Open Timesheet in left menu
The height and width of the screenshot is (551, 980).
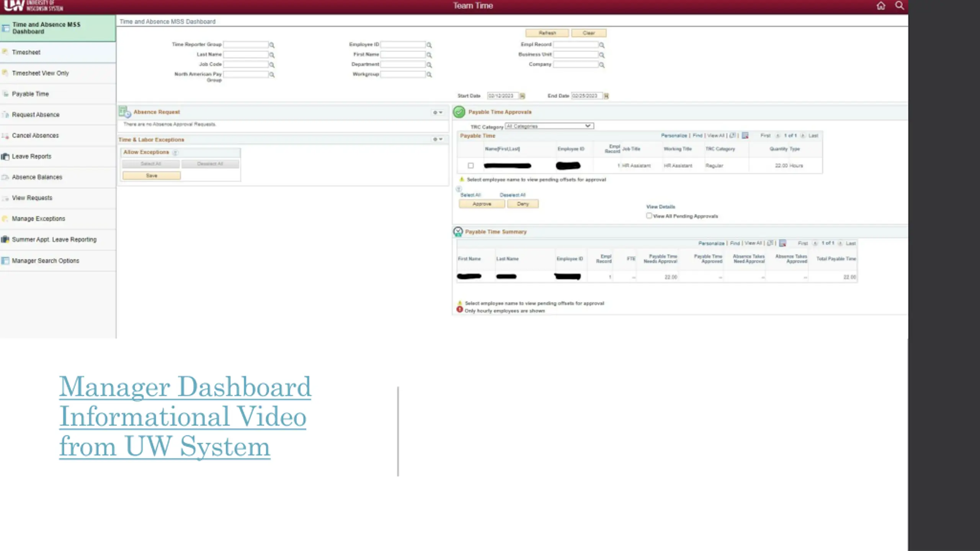(58, 52)
